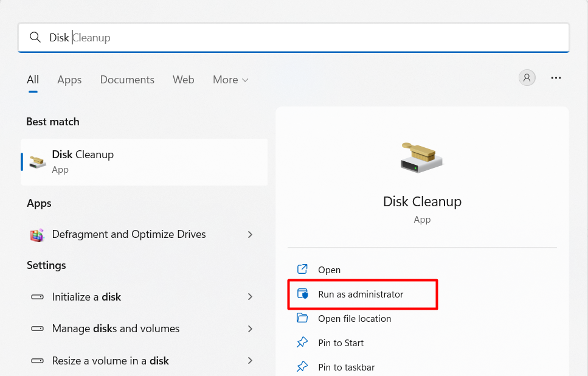Click the large Disk Cleanup preview icon
Image resolution: width=588 pixels, height=376 pixels.
[x=422, y=157]
